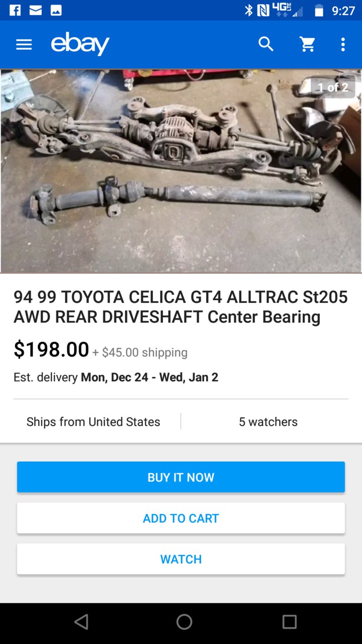Open the search magnifier icon
The height and width of the screenshot is (644, 362).
click(266, 44)
